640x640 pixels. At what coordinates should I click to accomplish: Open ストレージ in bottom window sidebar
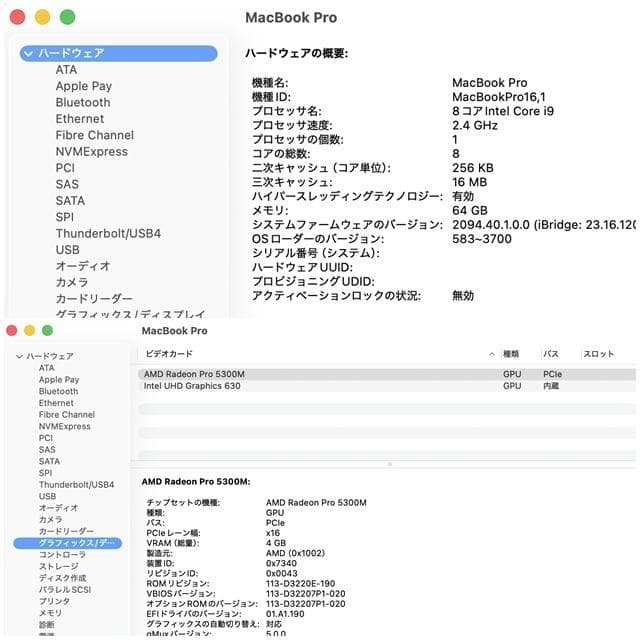click(x=58, y=567)
